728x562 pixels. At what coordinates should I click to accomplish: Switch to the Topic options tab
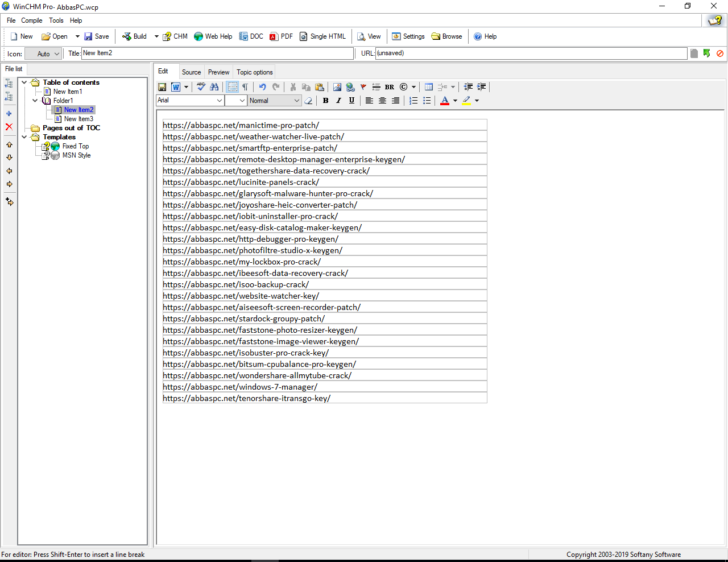tap(255, 72)
